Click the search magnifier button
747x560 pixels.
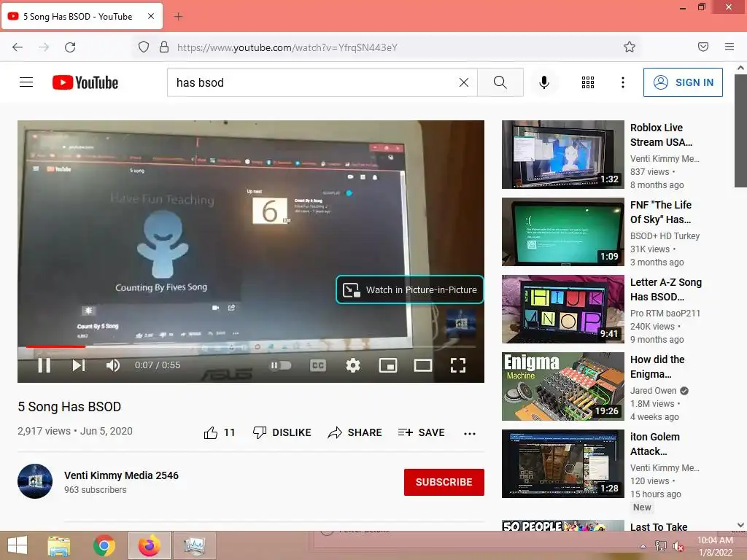[500, 82]
